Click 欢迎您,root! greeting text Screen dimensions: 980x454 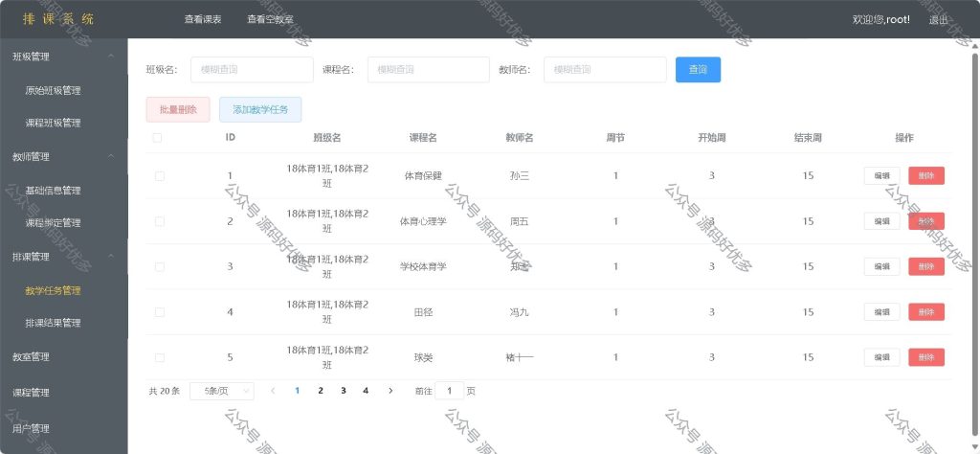(881, 19)
